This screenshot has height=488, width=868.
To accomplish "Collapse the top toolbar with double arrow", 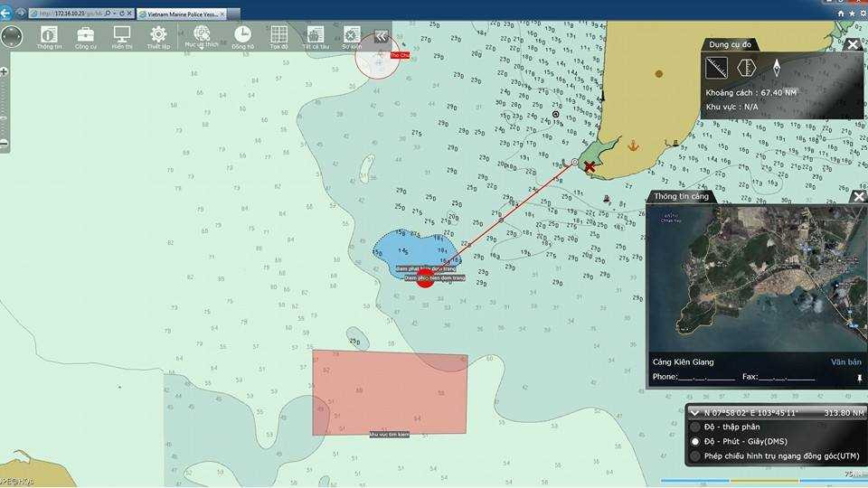I will coord(382,36).
